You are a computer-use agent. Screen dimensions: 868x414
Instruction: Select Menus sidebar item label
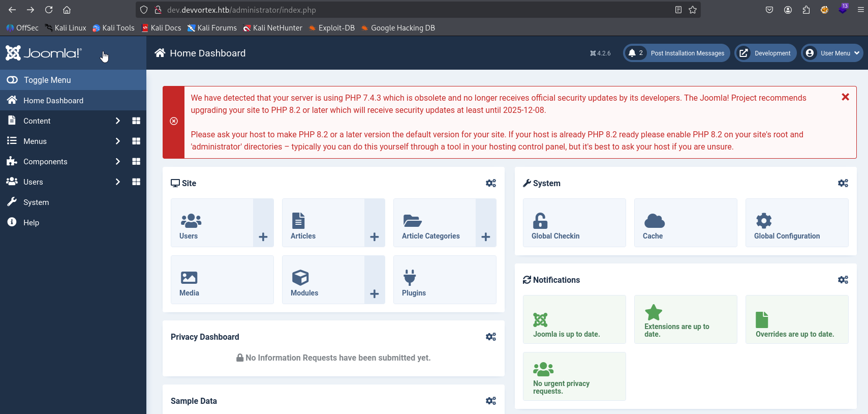35,141
